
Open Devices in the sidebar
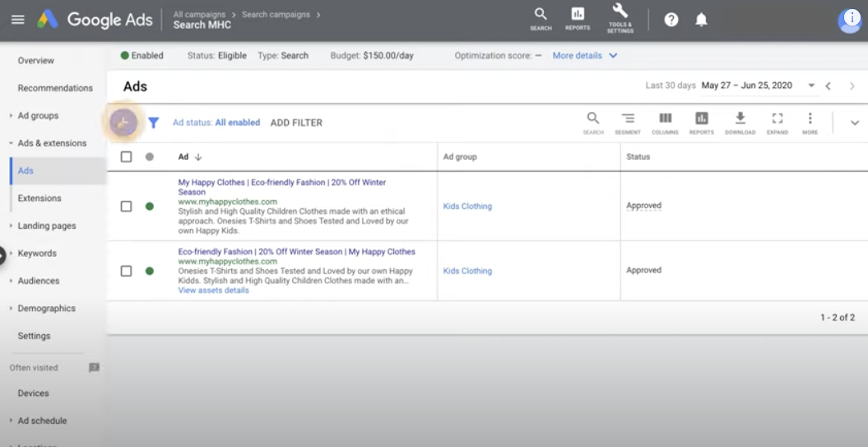(33, 393)
